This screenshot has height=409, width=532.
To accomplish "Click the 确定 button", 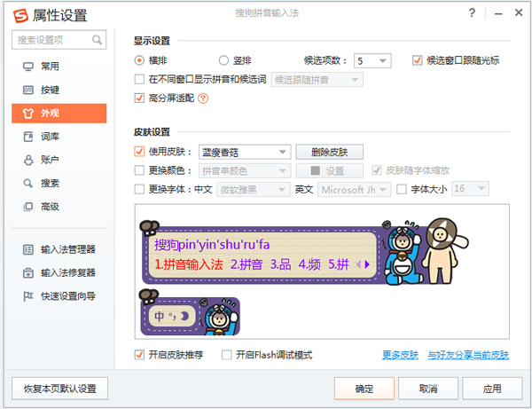I will [x=364, y=389].
